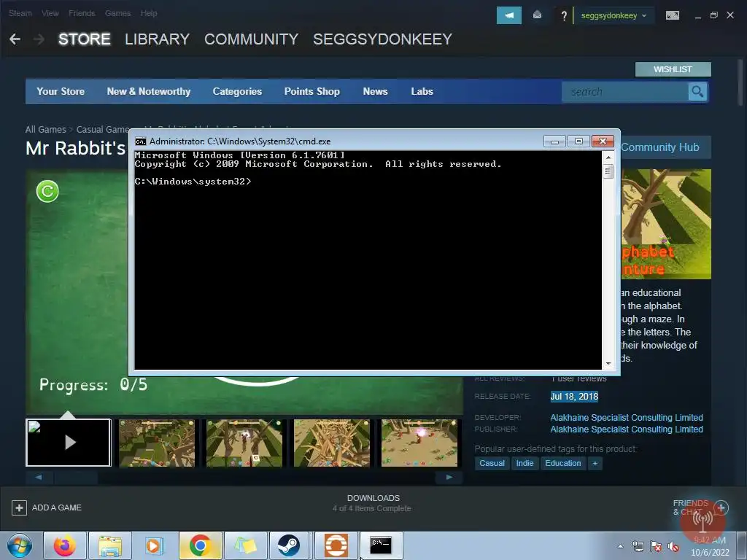Click the thumbnail strip left arrow
The height and width of the screenshot is (560, 747).
[39, 477]
